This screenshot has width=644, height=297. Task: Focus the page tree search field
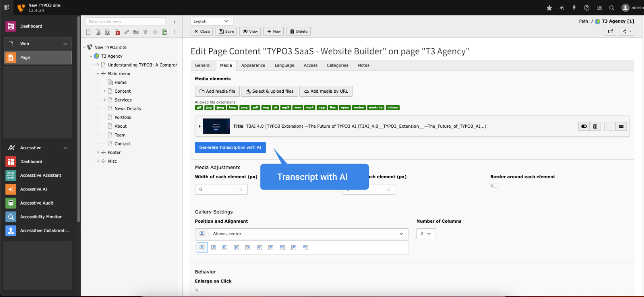(x=126, y=22)
